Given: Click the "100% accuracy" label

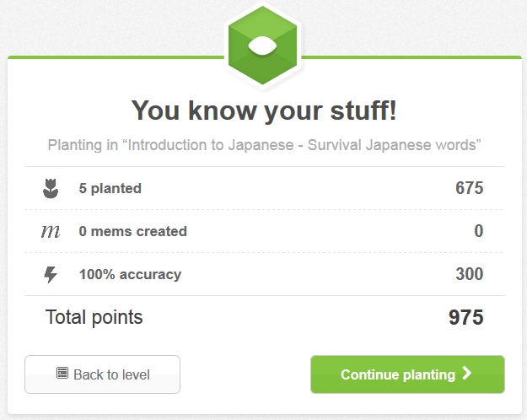Looking at the screenshot, I should tap(130, 274).
